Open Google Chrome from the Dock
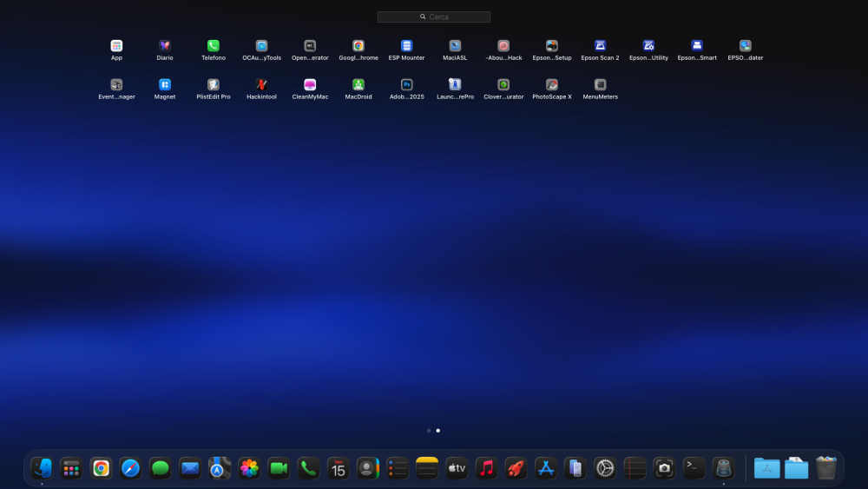This screenshot has width=868, height=489. tap(101, 468)
